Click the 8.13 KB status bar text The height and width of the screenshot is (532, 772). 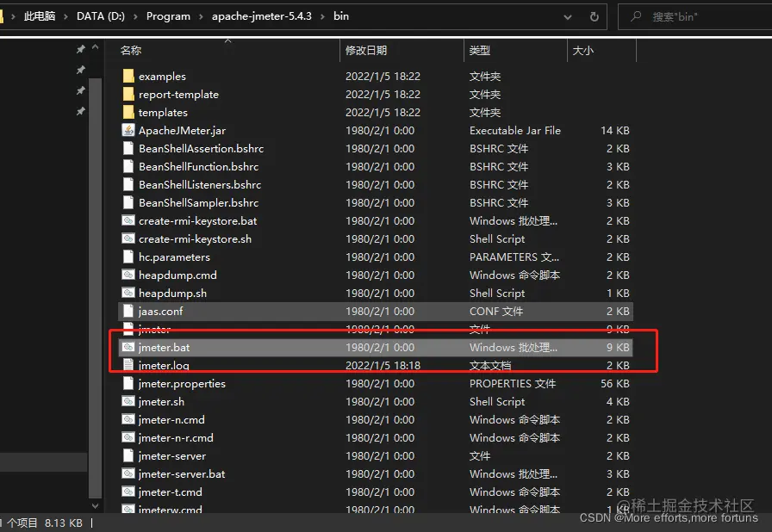coord(64,523)
